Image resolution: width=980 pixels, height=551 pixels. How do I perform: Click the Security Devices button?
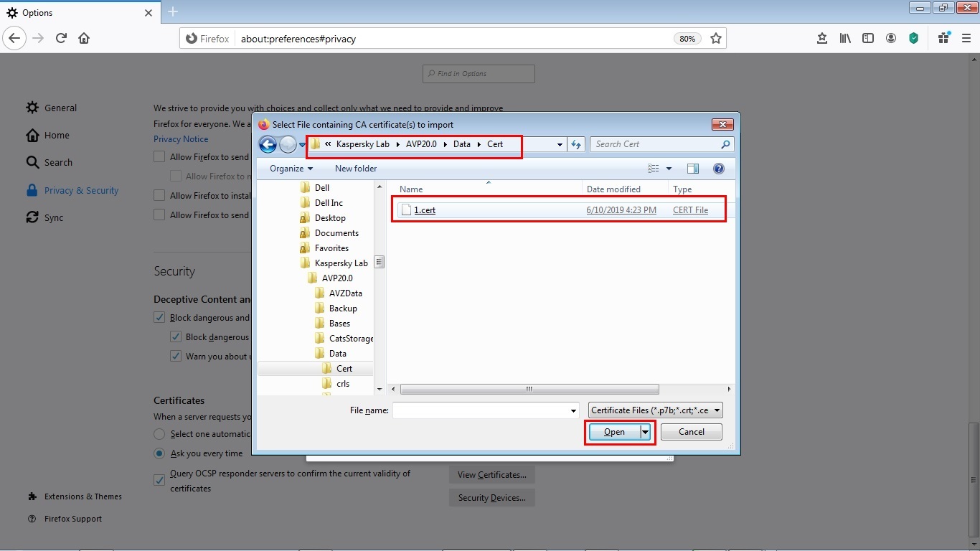pyautogui.click(x=492, y=498)
